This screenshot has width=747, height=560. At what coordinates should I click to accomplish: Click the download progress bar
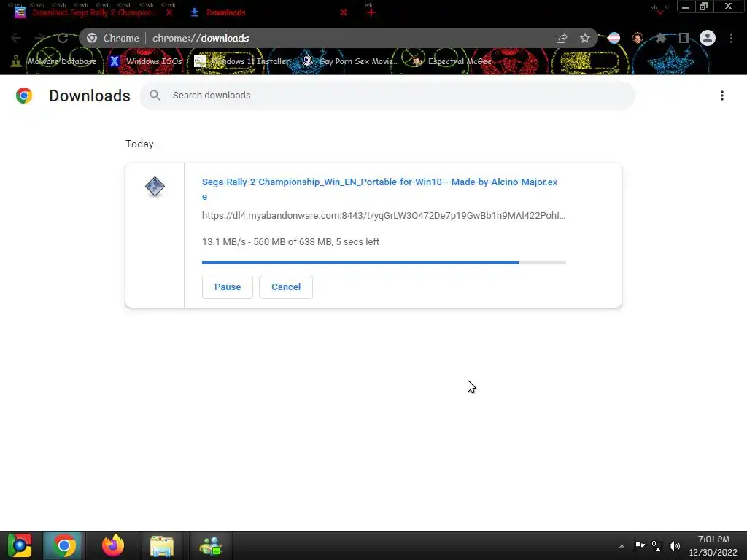pyautogui.click(x=384, y=262)
